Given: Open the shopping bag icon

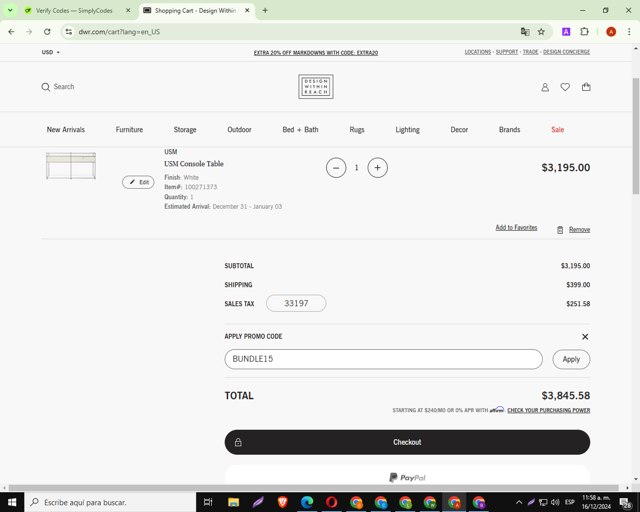Looking at the screenshot, I should coord(586,87).
